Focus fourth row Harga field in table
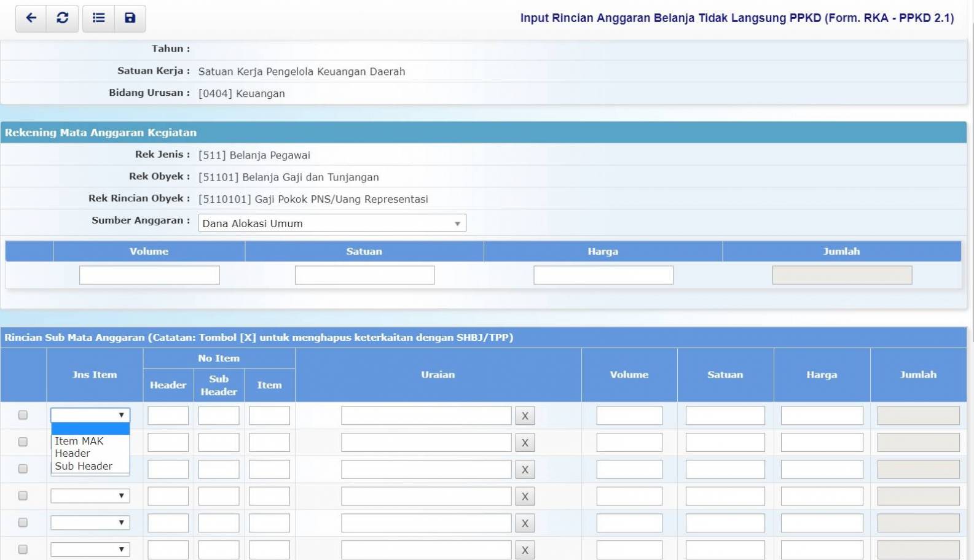The image size is (974, 560). coord(822,496)
